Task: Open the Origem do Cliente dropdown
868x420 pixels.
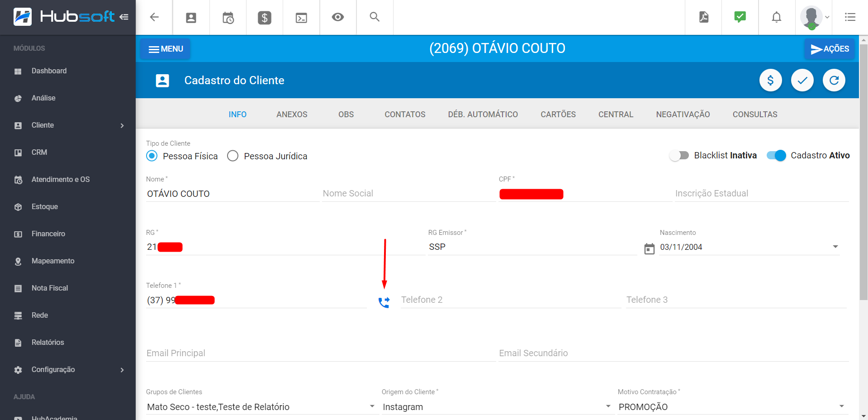Action: (608, 406)
